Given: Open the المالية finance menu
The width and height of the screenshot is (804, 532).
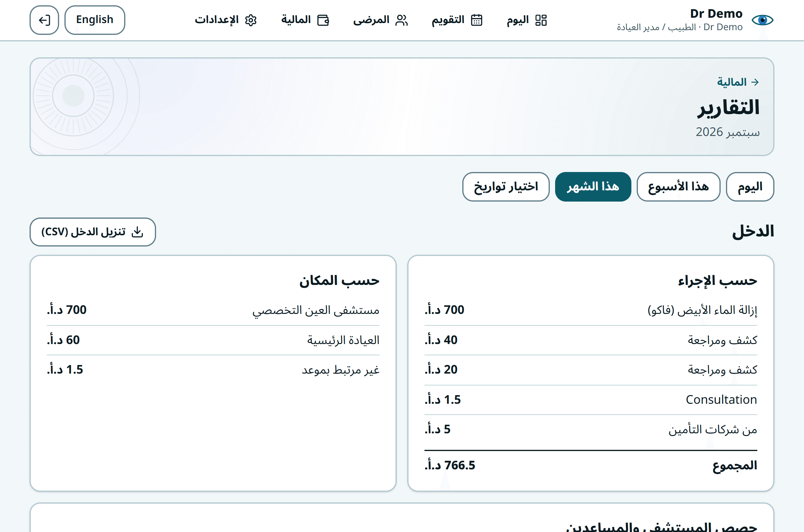Looking at the screenshot, I should coord(305,20).
